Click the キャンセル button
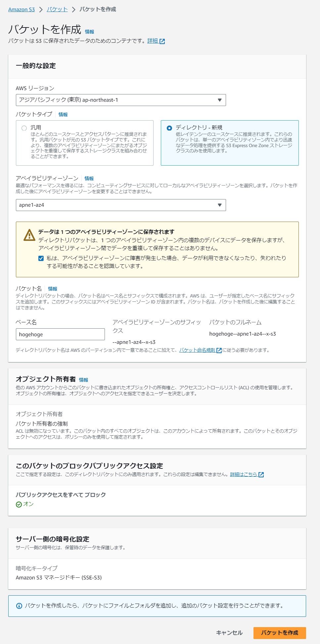Screen dimensions: 320x644 [x=229, y=633]
